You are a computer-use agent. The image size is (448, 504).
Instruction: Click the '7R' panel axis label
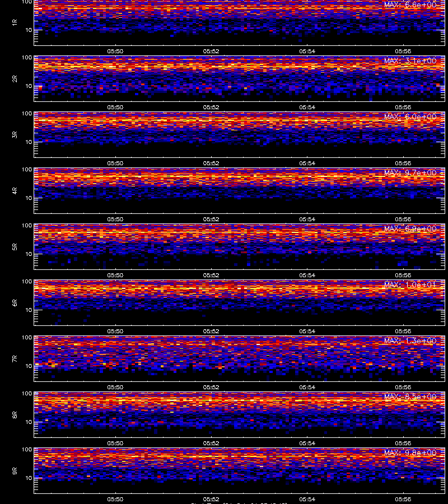(x=15, y=359)
